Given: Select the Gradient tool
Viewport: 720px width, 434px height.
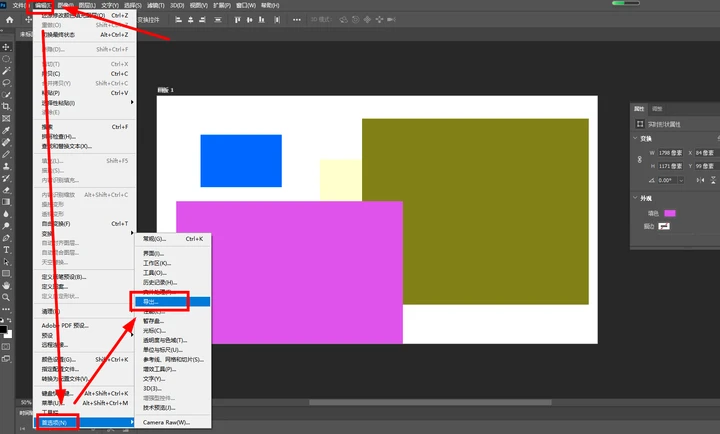Looking at the screenshot, I should (6, 202).
